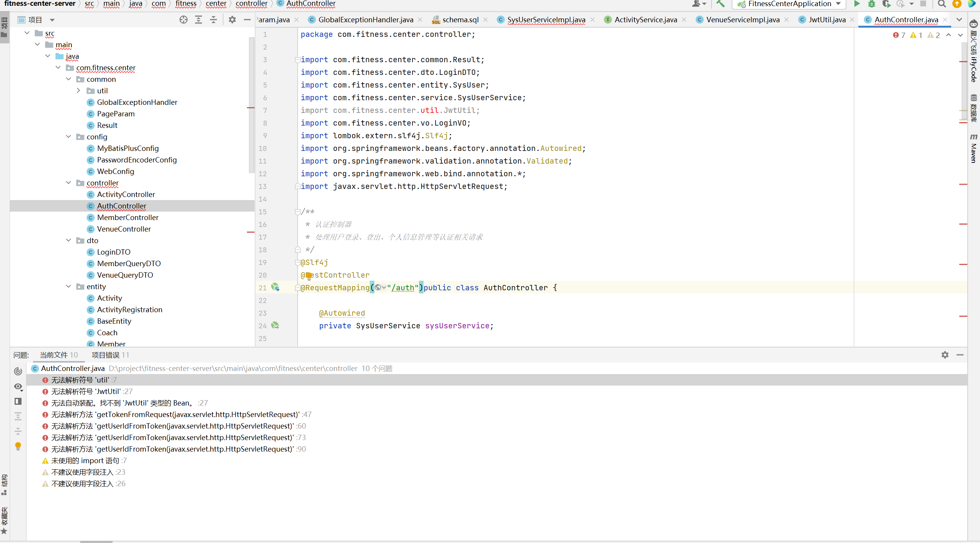Screen dimensions: 980x543
Task: Open MemberController in project tree
Action: point(127,217)
